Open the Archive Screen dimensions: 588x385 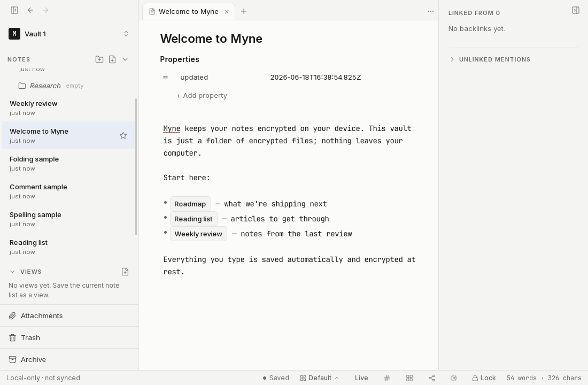tap(69, 359)
